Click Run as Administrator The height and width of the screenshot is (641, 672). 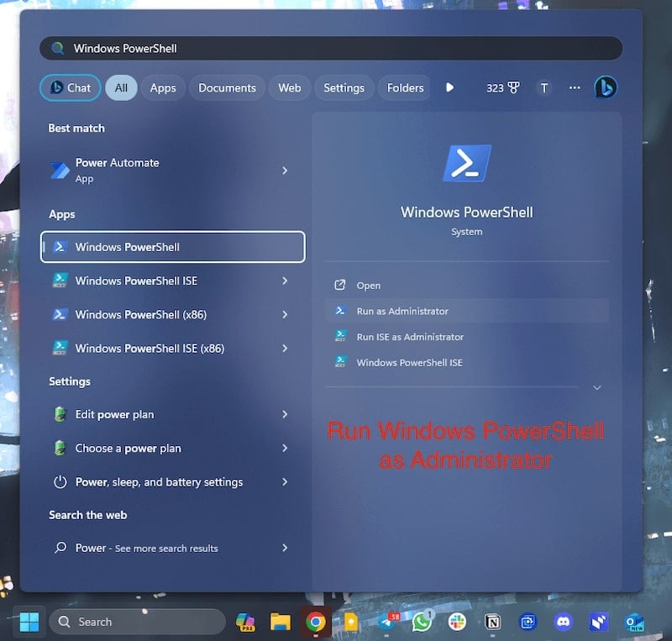pos(467,311)
